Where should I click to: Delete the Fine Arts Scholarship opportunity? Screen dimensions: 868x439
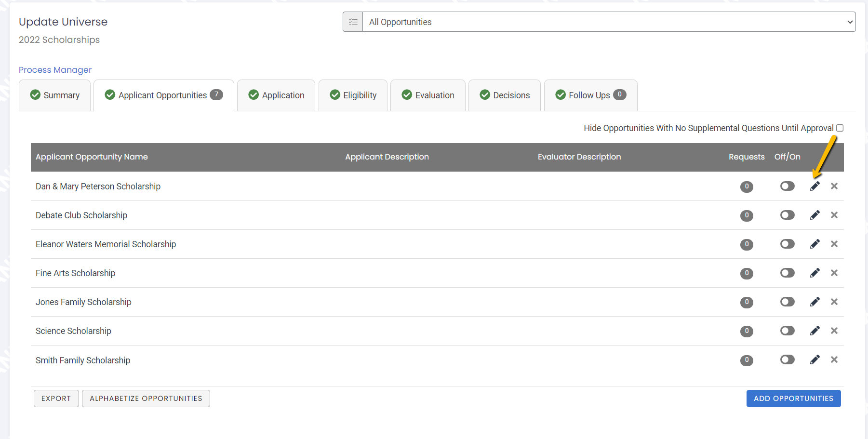(834, 273)
